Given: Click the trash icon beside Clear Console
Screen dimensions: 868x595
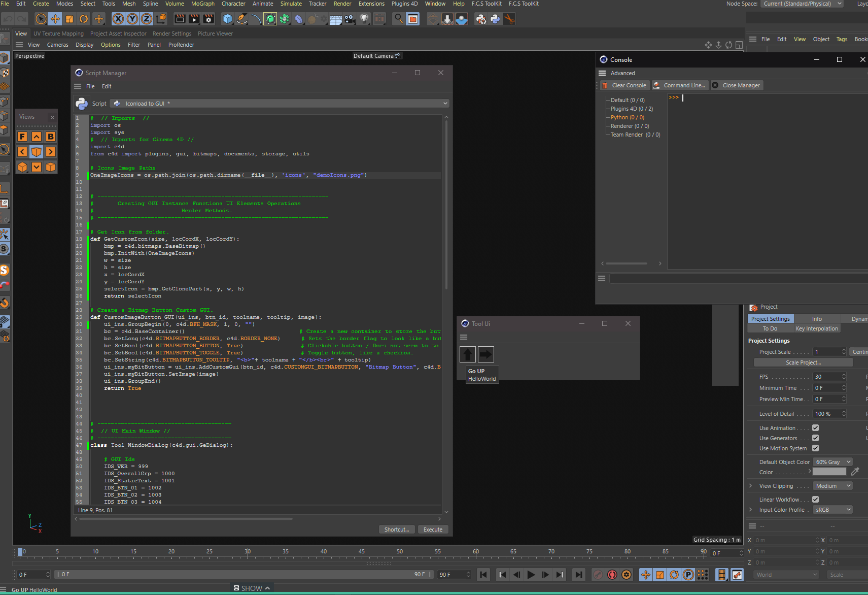Looking at the screenshot, I should point(605,85).
